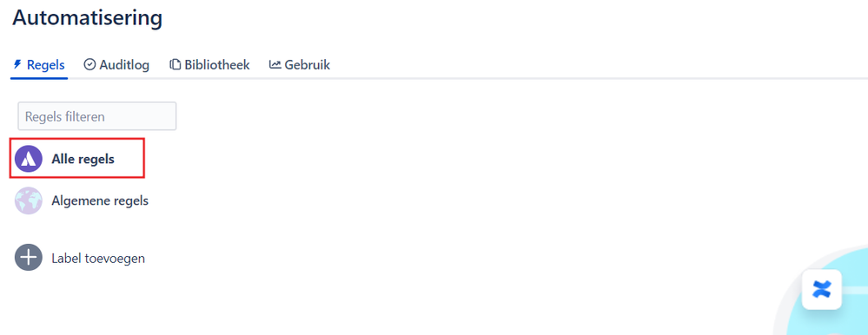The height and width of the screenshot is (335, 868).
Task: Click the checkmark circle icon beside Auditlog
Action: coord(89,65)
